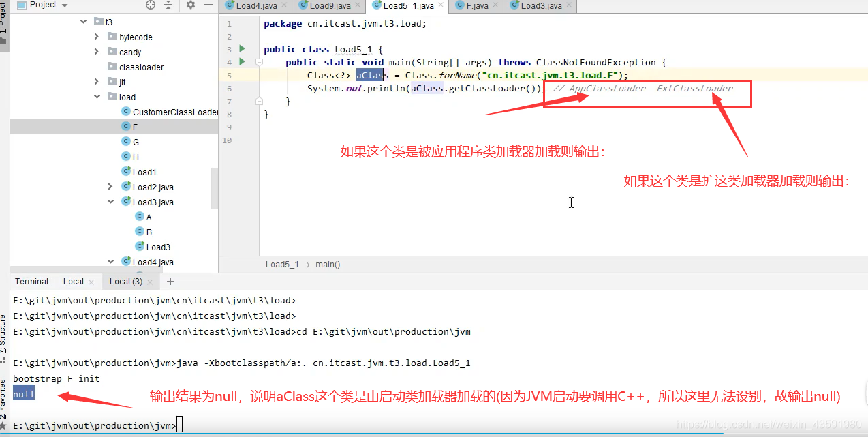This screenshot has height=437, width=868.
Task: Click fold end marker on line 7
Action: [x=259, y=102]
